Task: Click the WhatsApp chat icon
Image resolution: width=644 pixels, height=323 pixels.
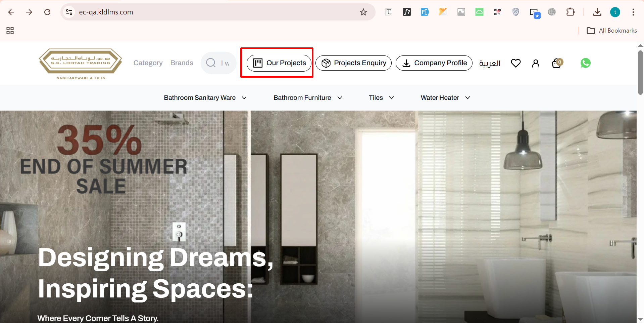Action: point(585,63)
